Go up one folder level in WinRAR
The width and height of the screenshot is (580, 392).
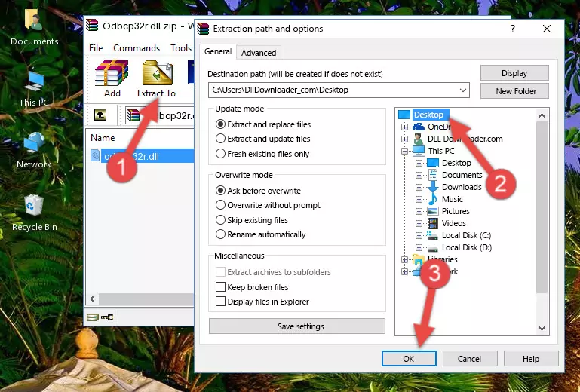[100, 115]
